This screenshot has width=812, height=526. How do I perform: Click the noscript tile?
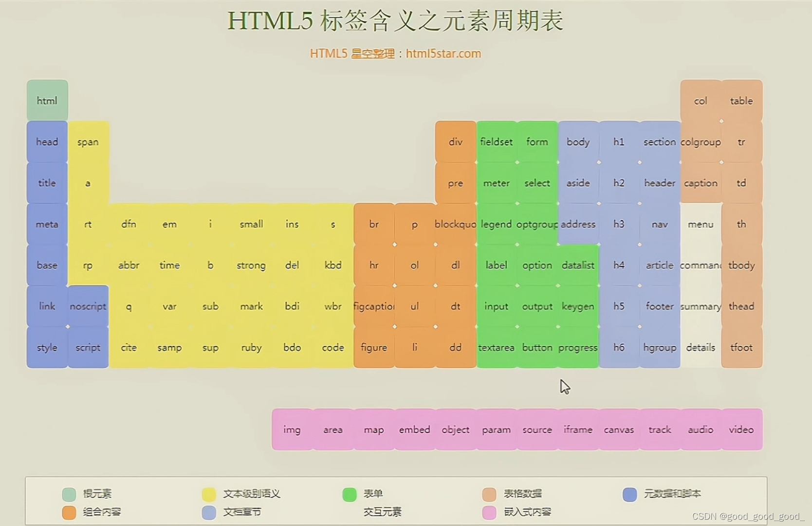click(88, 306)
